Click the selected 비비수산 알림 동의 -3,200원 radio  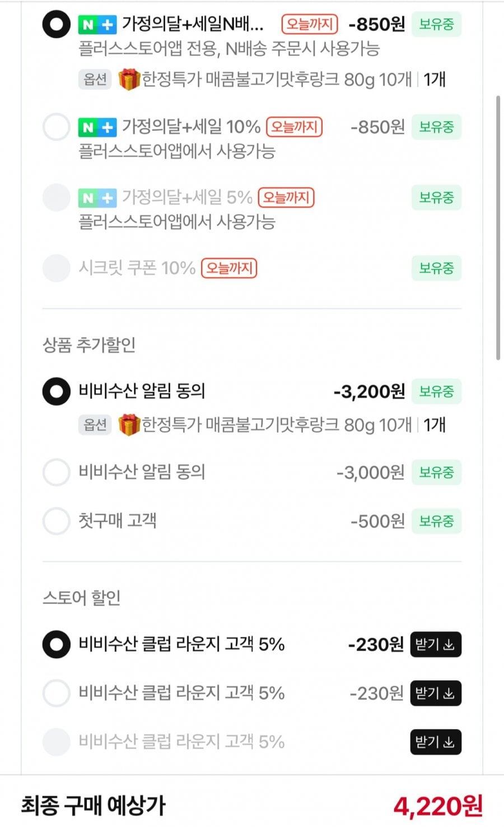point(57,391)
